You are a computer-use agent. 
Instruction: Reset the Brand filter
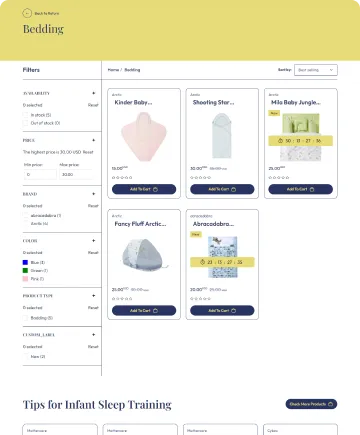tap(93, 206)
